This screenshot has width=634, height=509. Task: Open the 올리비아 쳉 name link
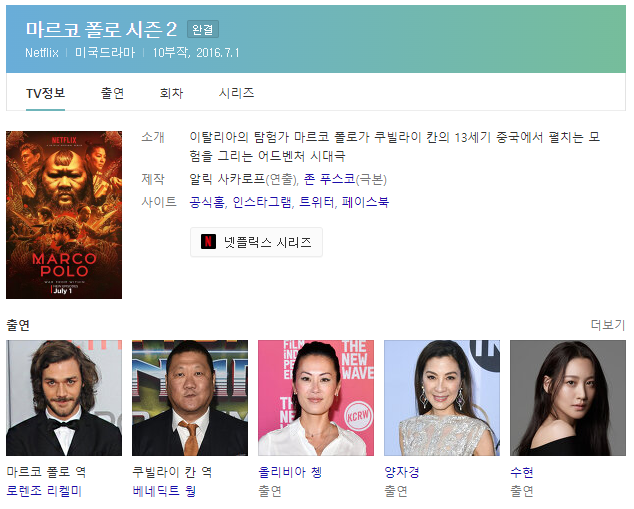(290, 472)
